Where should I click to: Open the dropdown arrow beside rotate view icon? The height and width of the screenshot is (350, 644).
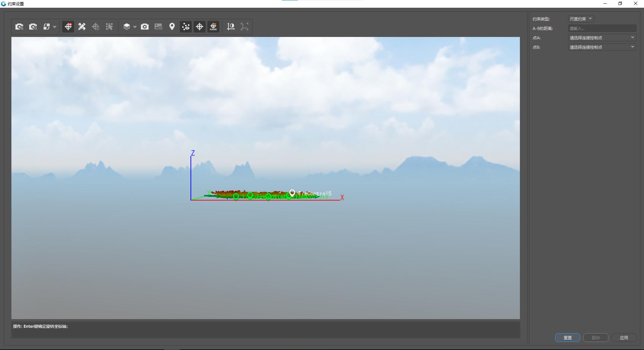[55, 27]
